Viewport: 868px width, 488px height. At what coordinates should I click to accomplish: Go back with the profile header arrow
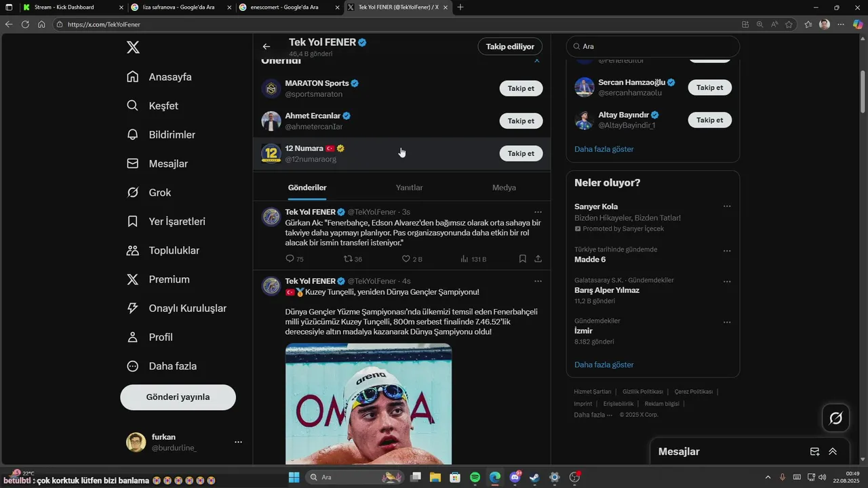(267, 47)
